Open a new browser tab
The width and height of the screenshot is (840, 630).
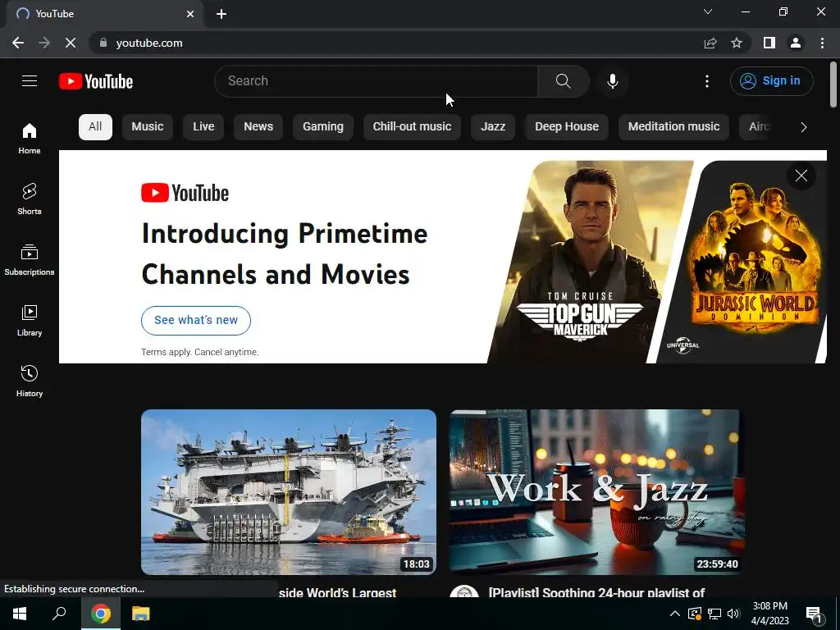pyautogui.click(x=221, y=14)
